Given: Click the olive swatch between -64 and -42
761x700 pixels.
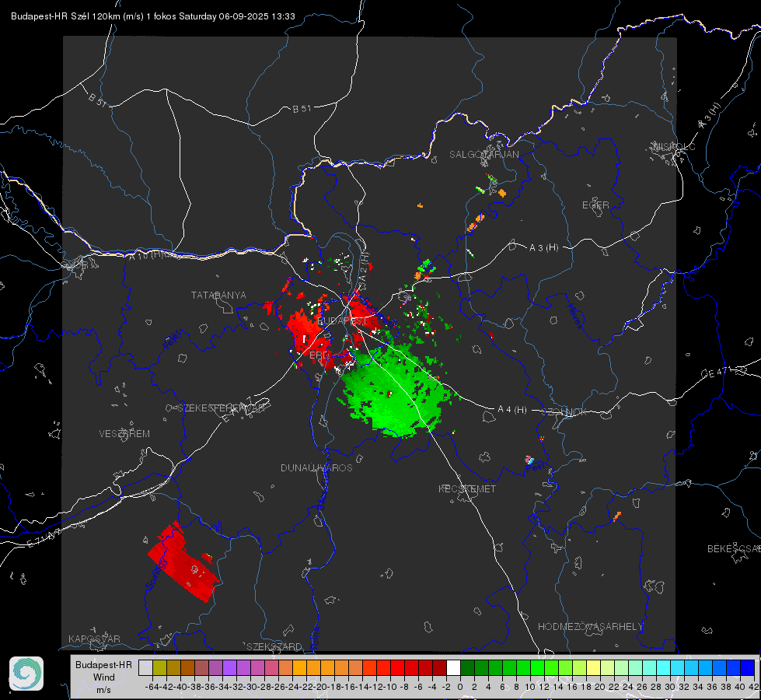Looking at the screenshot, I should click(x=159, y=667).
